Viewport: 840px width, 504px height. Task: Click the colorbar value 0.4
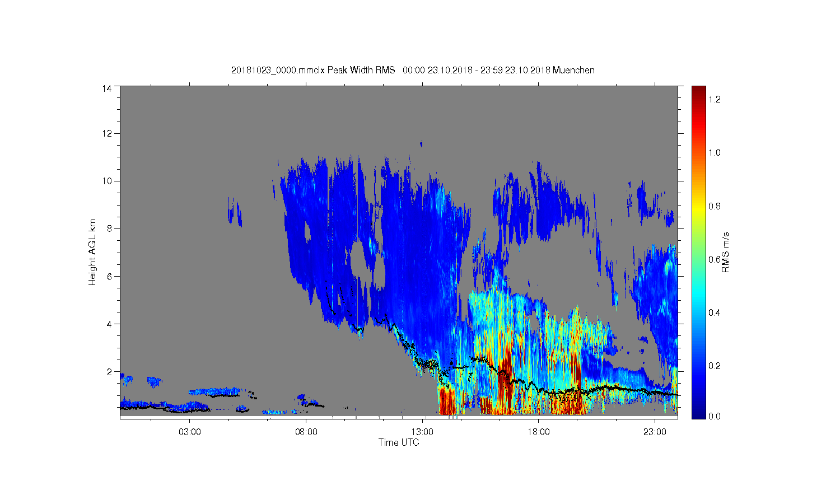(715, 312)
